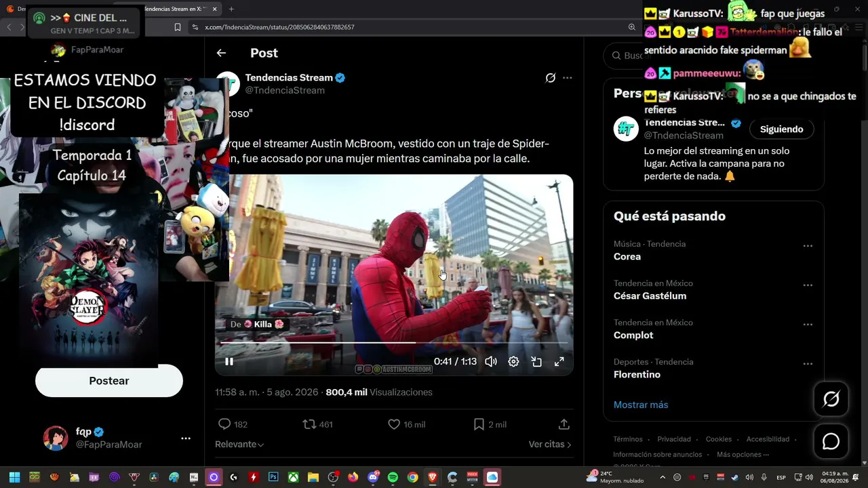Click the 800,4 mil Visualizaciones count
This screenshot has height=488, width=868.
point(379,392)
